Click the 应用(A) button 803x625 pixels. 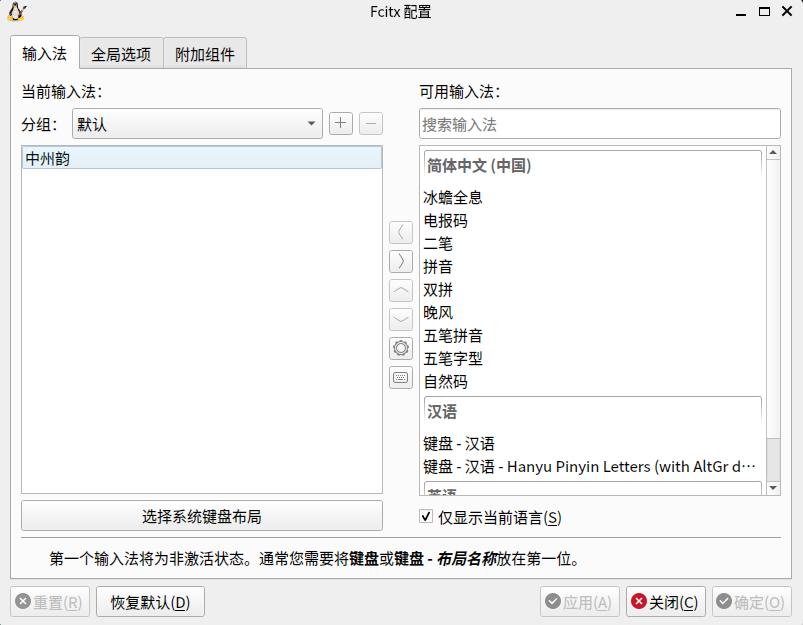[580, 602]
